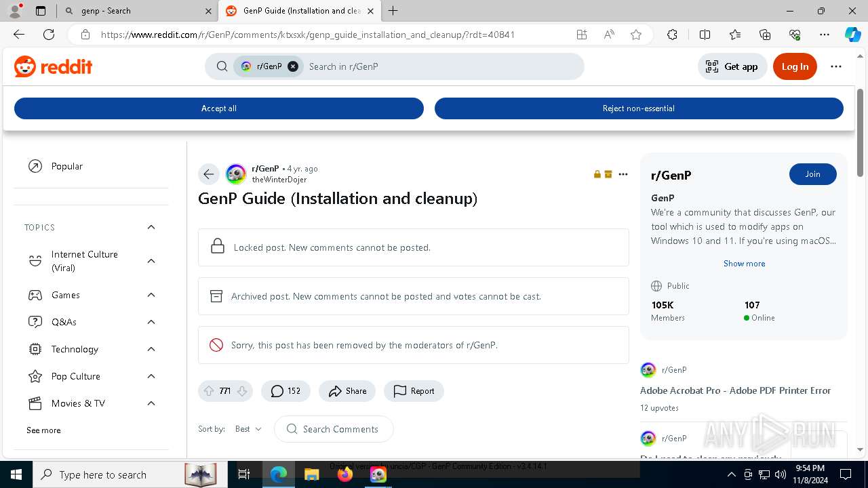The image size is (868, 488).
Task: Switch to the genp - Search tab
Action: click(136, 11)
